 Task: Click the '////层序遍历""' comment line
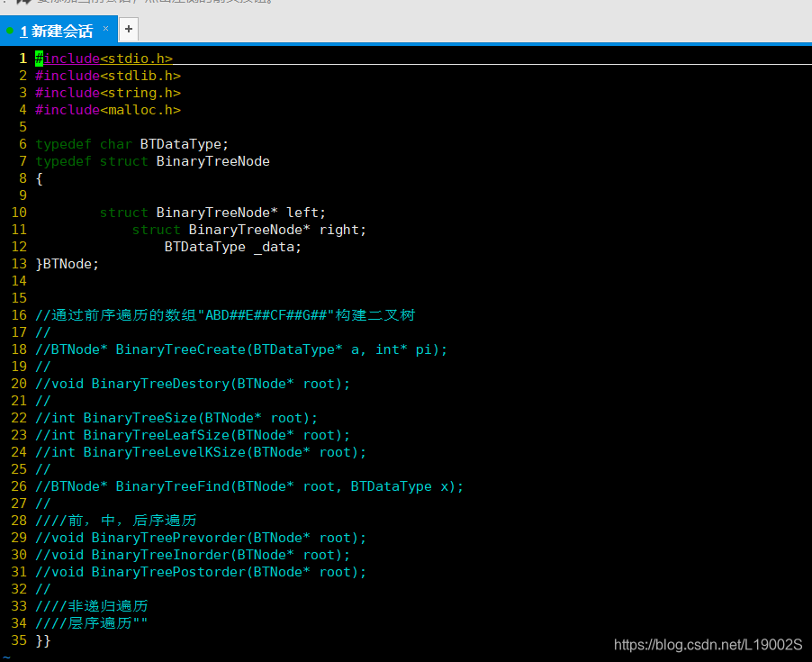[x=92, y=623]
